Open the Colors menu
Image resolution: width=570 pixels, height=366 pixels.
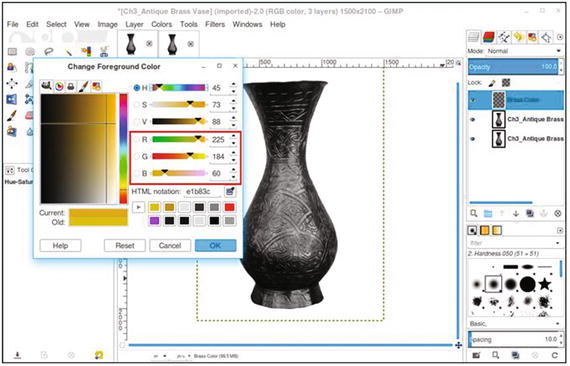point(161,24)
